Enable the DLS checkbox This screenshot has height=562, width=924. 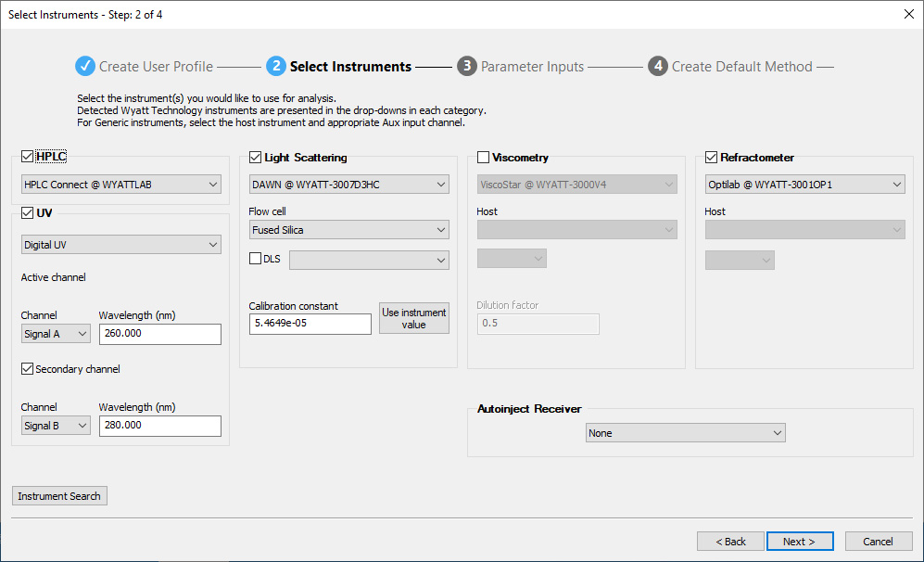(x=256, y=260)
